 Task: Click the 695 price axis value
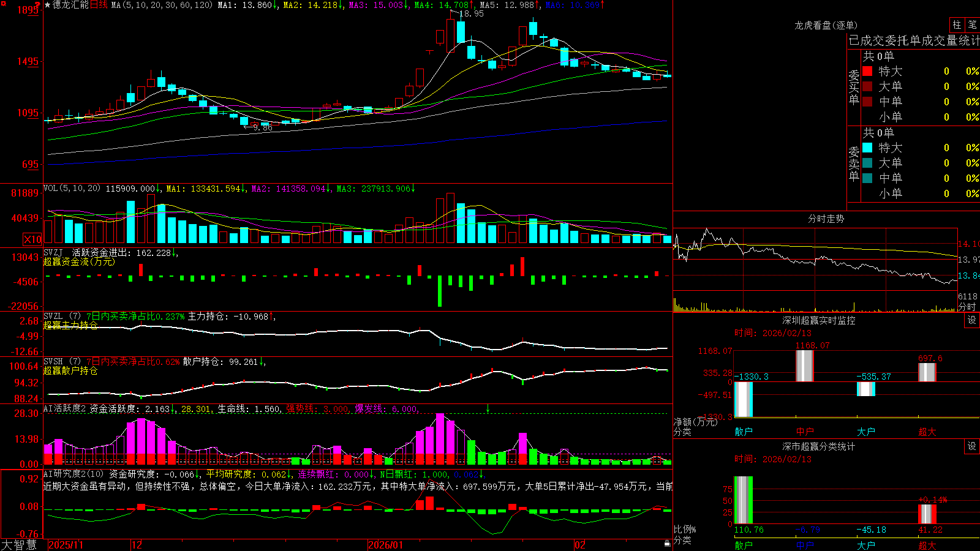click(x=31, y=164)
